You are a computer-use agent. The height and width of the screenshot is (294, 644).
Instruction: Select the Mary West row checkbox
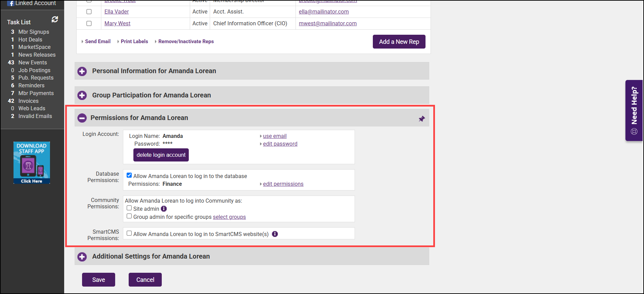click(x=89, y=23)
